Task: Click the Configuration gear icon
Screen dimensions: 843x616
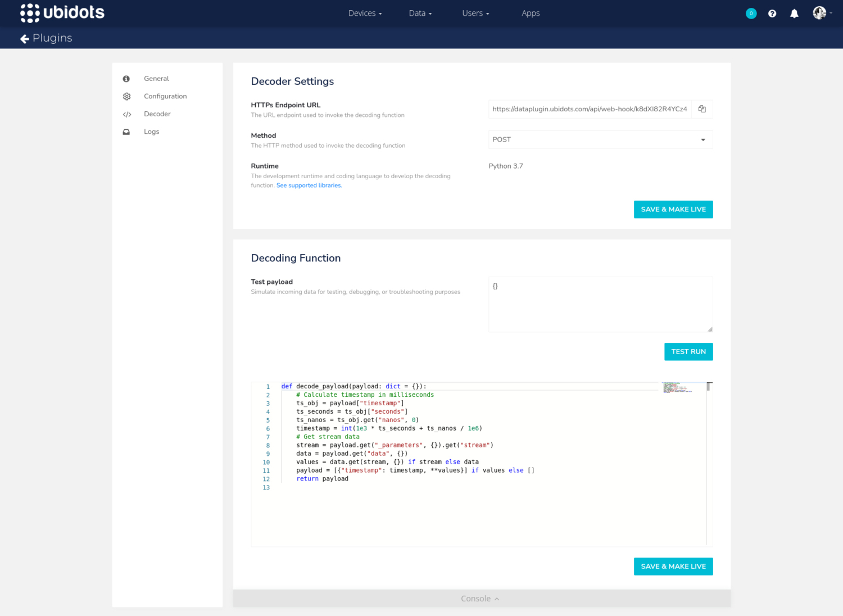Action: coord(126,97)
